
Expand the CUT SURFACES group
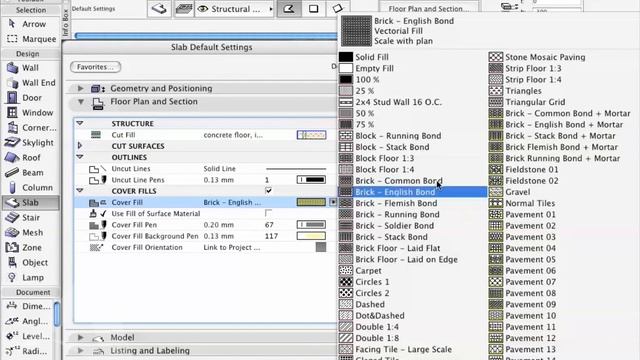(x=80, y=145)
